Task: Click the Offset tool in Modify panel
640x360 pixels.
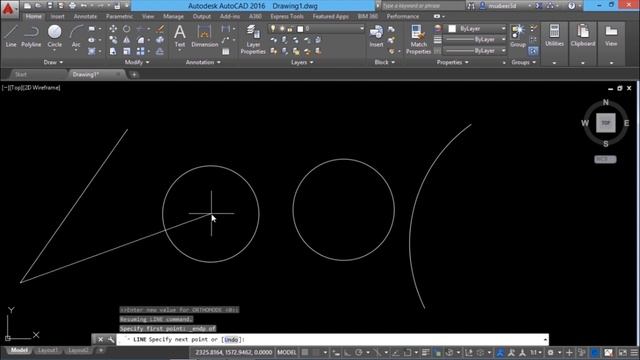Action: point(160,51)
